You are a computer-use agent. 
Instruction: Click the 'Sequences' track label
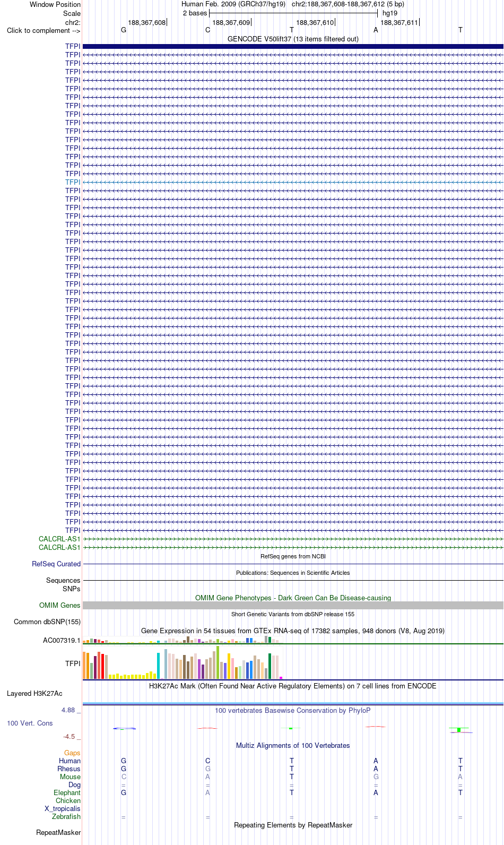[x=63, y=580]
